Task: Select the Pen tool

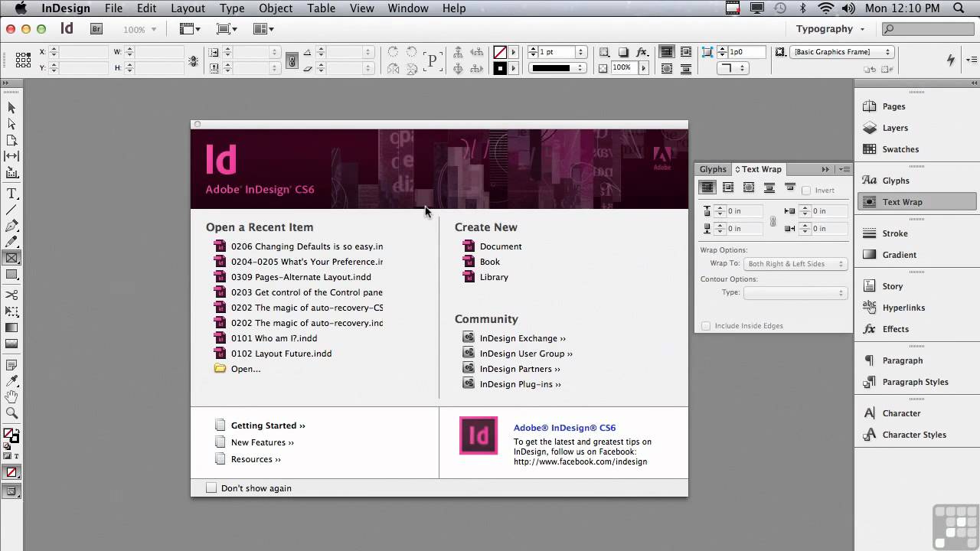Action: tap(11, 226)
